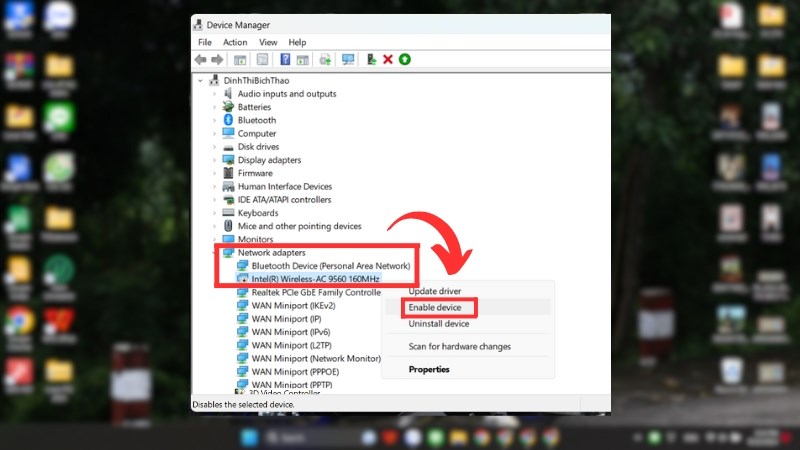Click the speaker icon of Audio inputs and outputs

[x=228, y=93]
